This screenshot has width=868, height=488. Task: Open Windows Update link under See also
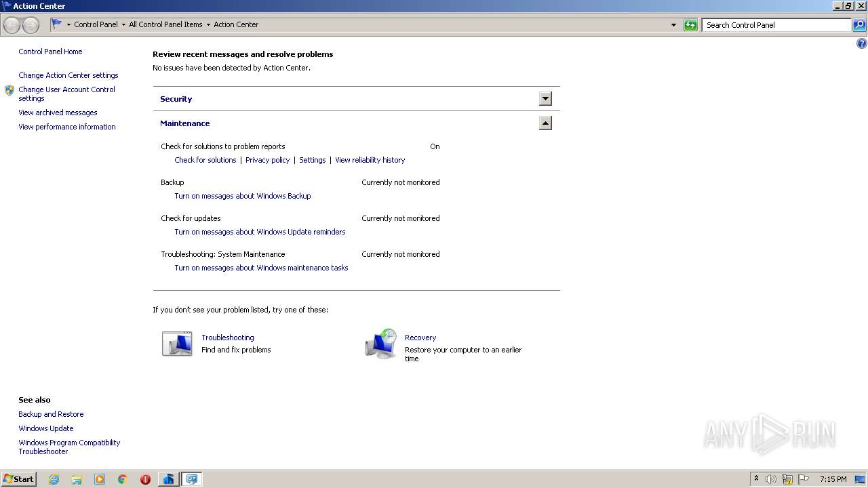coord(46,428)
